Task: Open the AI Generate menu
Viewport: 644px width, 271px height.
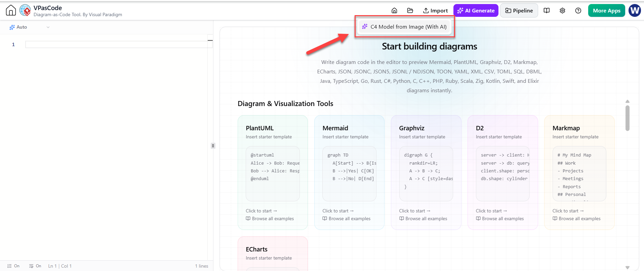Action: [476, 10]
